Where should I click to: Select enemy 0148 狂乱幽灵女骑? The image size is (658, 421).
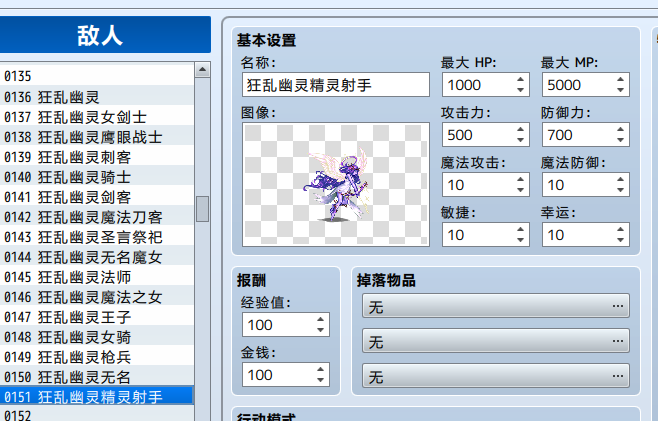(97, 337)
